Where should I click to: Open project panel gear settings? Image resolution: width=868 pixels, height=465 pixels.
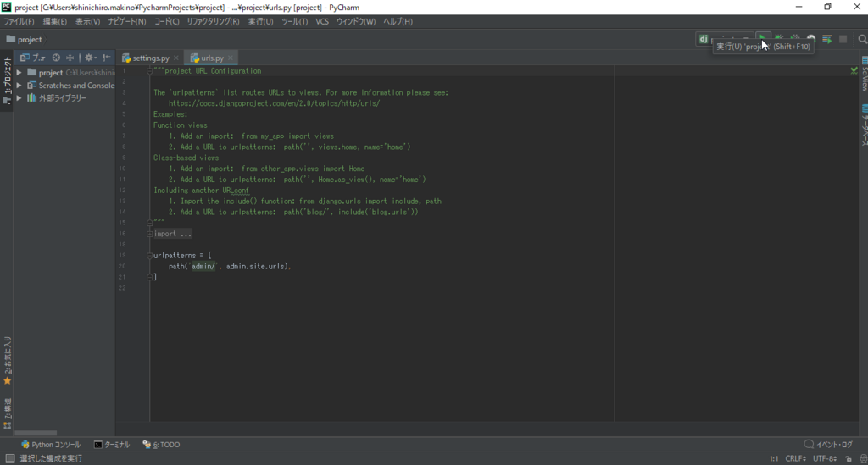pos(90,58)
